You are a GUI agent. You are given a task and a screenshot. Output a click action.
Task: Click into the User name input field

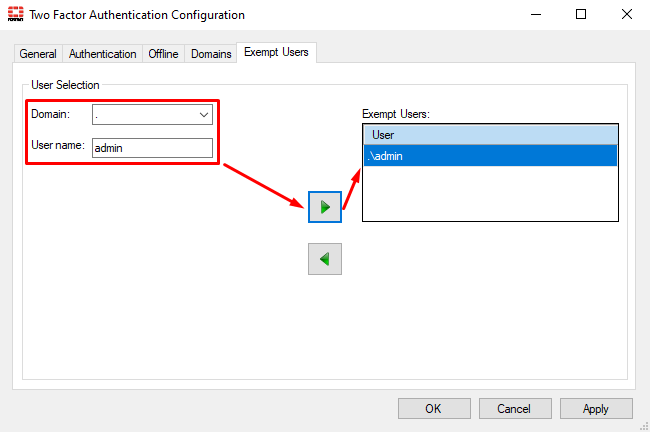tap(152, 148)
